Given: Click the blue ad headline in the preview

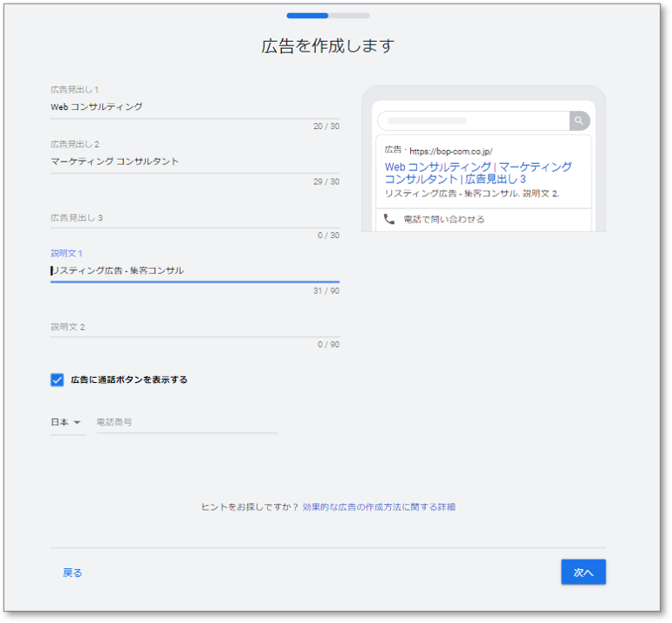Looking at the screenshot, I should coord(477,173).
